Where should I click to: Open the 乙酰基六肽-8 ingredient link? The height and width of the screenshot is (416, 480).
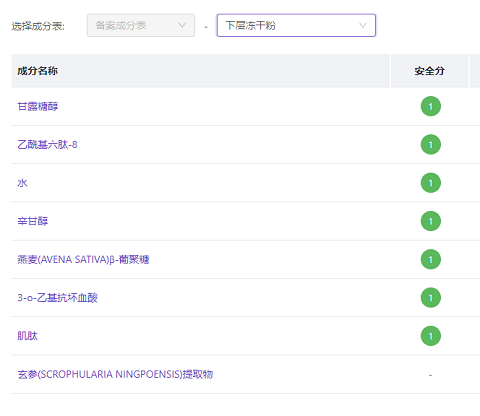pyautogui.click(x=47, y=145)
